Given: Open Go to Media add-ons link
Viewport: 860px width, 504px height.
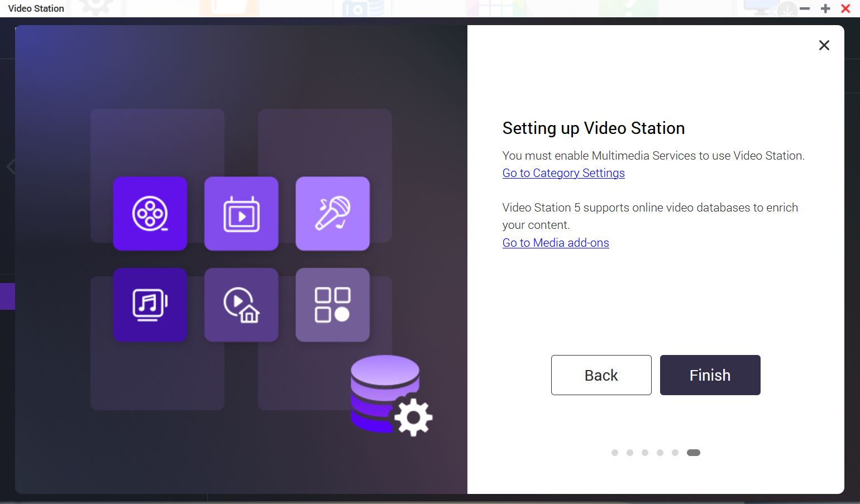Looking at the screenshot, I should (x=556, y=243).
